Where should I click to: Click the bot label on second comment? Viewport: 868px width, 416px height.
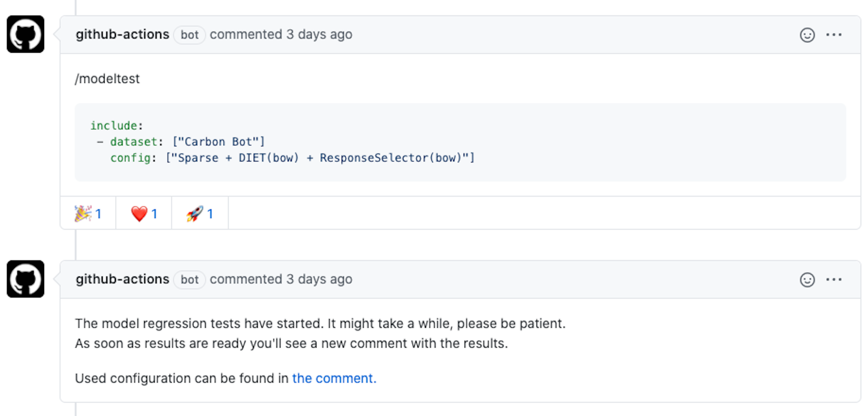point(189,280)
